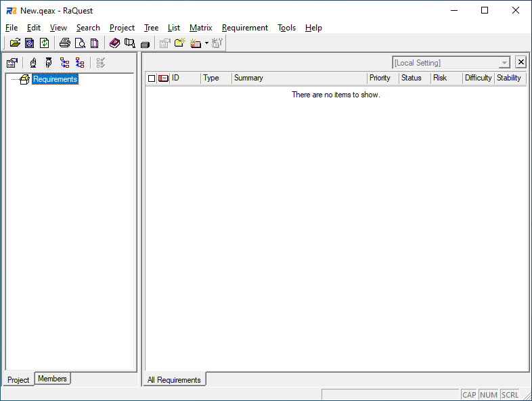
Task: Click the NUM status bar indicator
Action: 489,395
